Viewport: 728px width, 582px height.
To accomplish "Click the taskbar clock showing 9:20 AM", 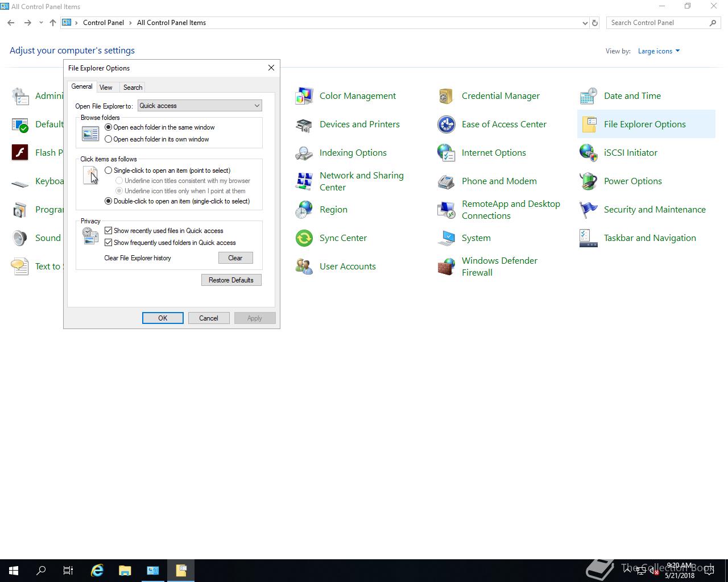I will point(680,571).
